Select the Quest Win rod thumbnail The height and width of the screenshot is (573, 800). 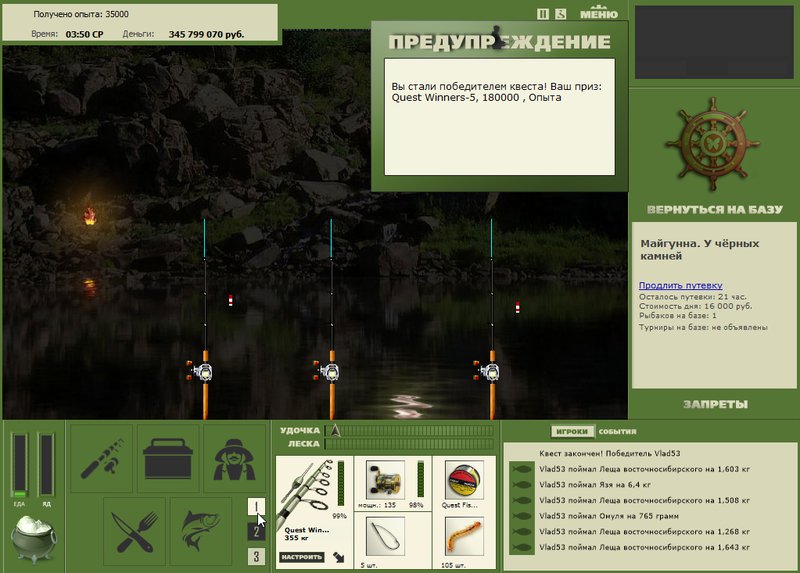tap(306, 492)
